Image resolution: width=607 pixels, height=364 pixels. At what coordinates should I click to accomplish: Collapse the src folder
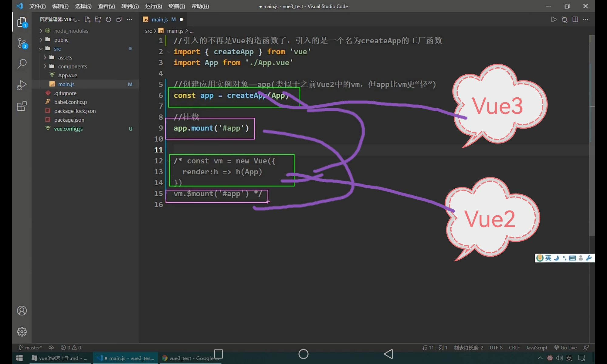pos(57,49)
